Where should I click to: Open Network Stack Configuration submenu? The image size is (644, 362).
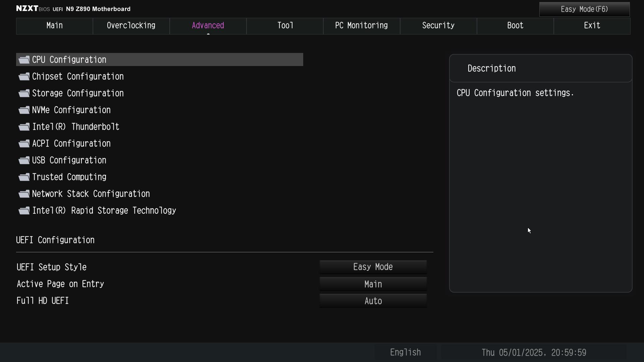(x=91, y=194)
